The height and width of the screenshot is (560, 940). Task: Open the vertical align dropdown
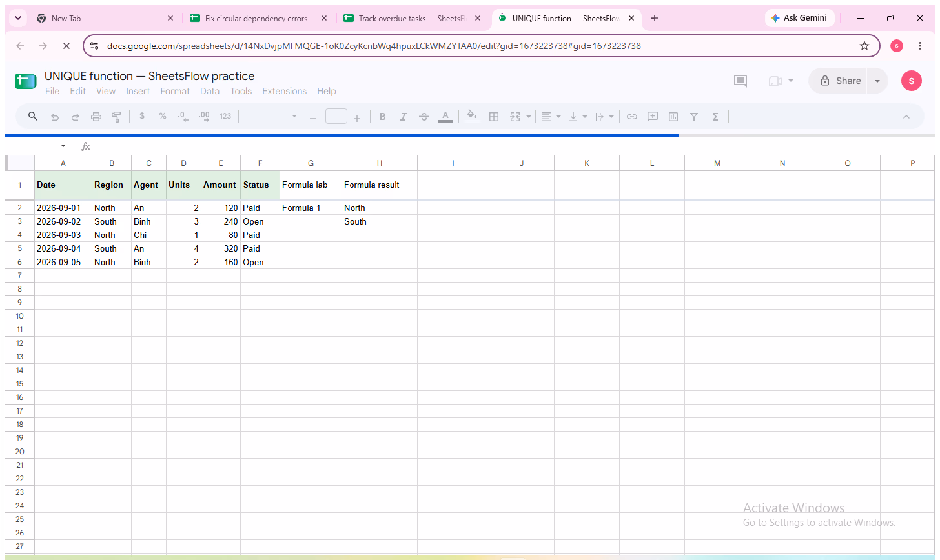pos(577,117)
